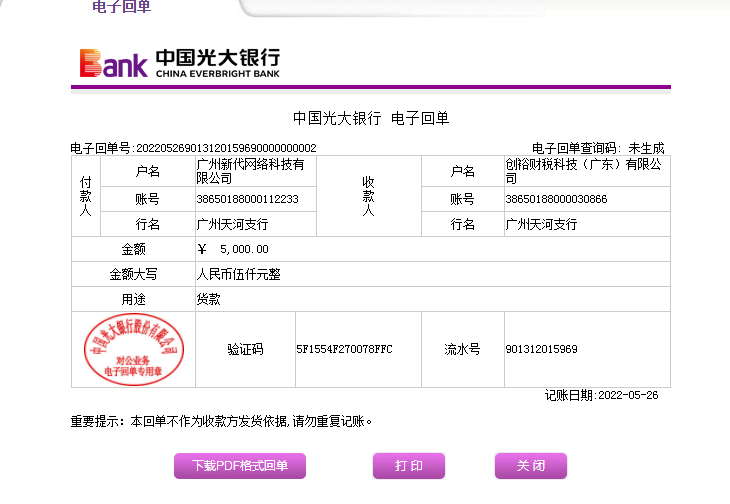Viewport: 730px width, 504px height.
Task: Click the red 电子回单专用章 stamp
Action: (134, 349)
